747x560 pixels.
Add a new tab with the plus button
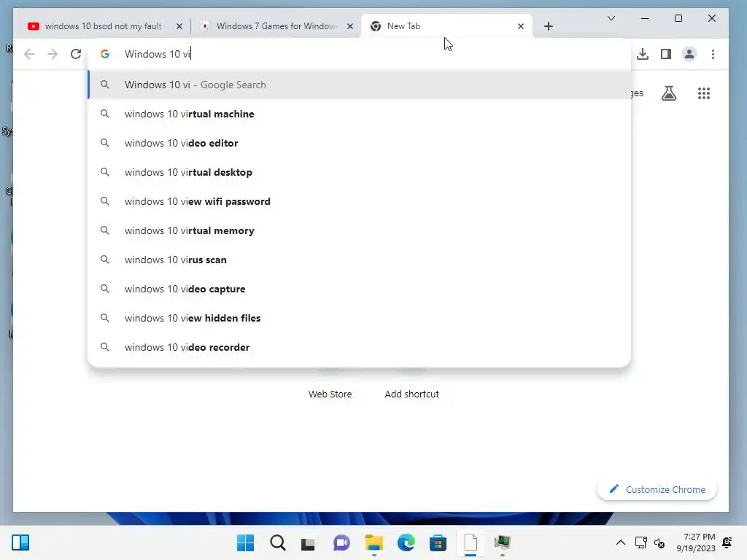[549, 26]
